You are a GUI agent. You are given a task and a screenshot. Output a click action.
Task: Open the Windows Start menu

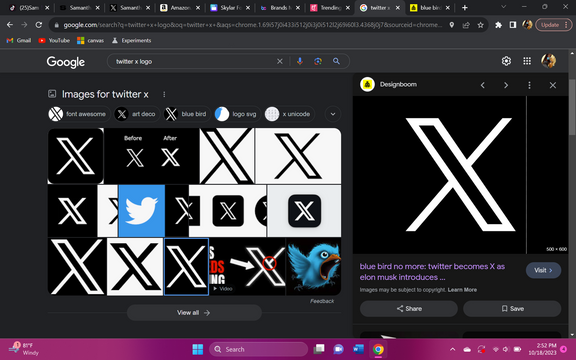[x=198, y=349]
